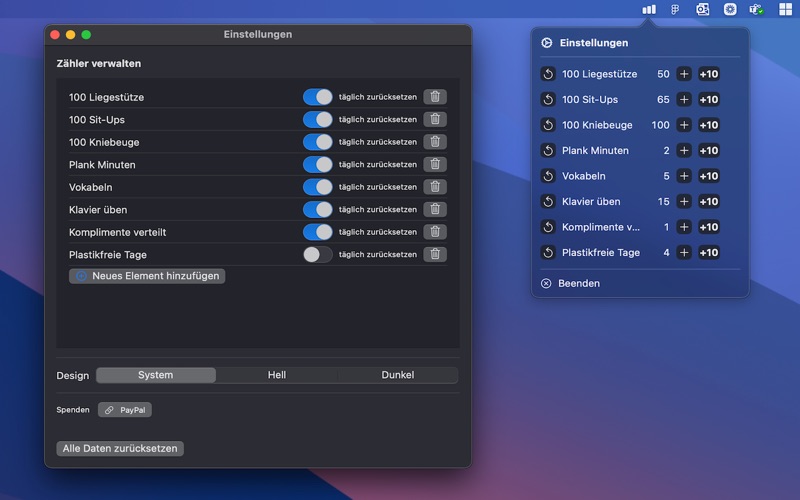The width and height of the screenshot is (800, 500).
Task: Reset the 100 Liegestütze counter in the popup
Action: tap(548, 74)
